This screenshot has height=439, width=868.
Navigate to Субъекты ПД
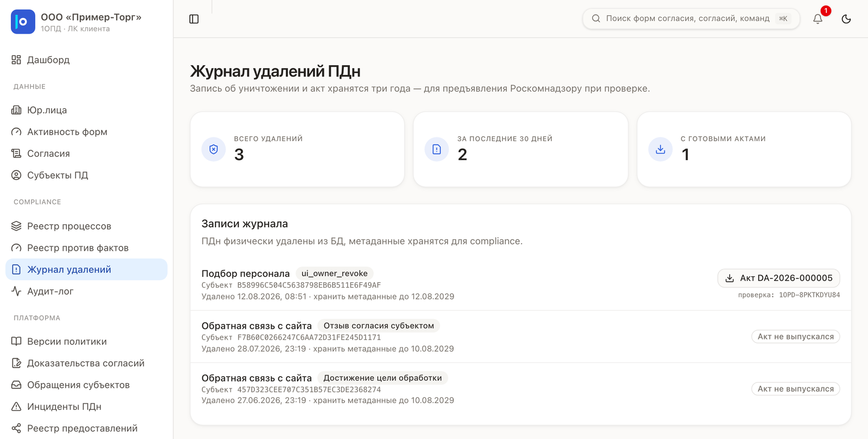86,175
